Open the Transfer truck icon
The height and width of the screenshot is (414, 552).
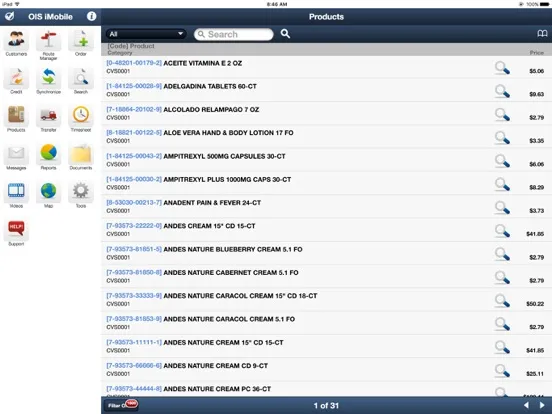pos(49,116)
